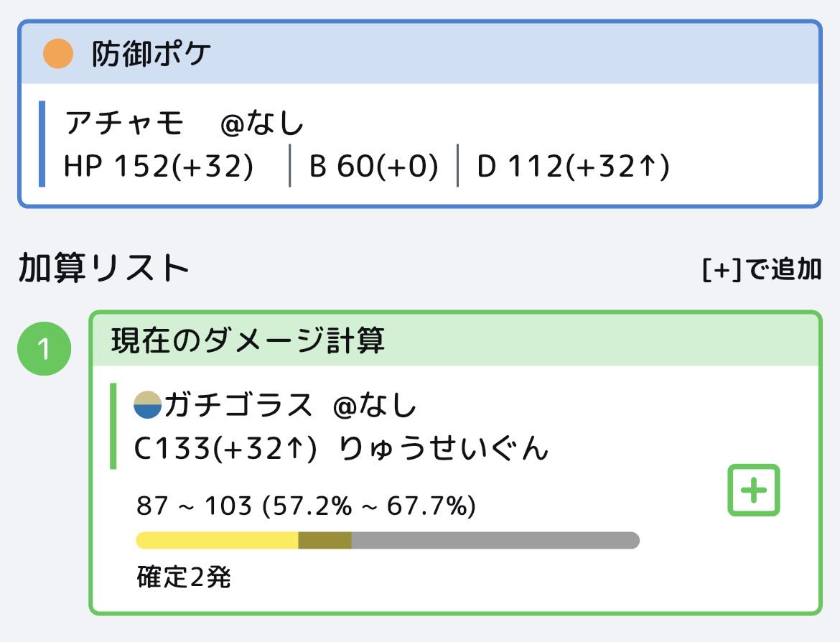Edit the D 112(+32↑) special defense stat

[573, 167]
